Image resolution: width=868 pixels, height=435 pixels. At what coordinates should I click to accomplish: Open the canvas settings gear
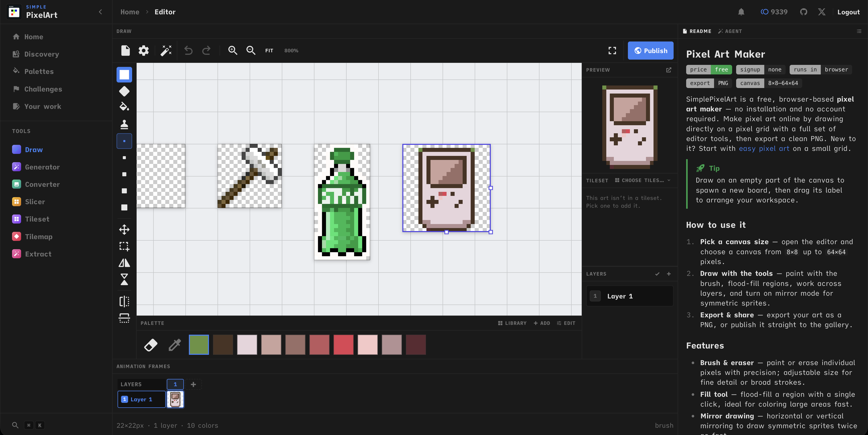point(144,51)
